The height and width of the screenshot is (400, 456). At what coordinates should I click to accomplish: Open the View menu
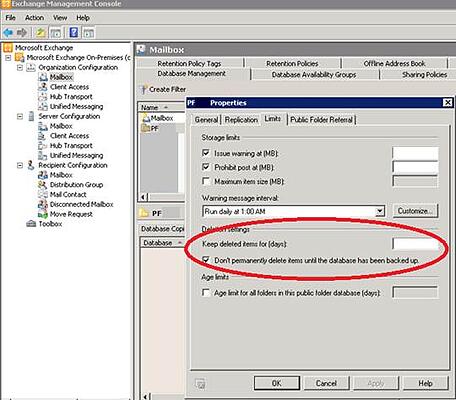[x=60, y=18]
